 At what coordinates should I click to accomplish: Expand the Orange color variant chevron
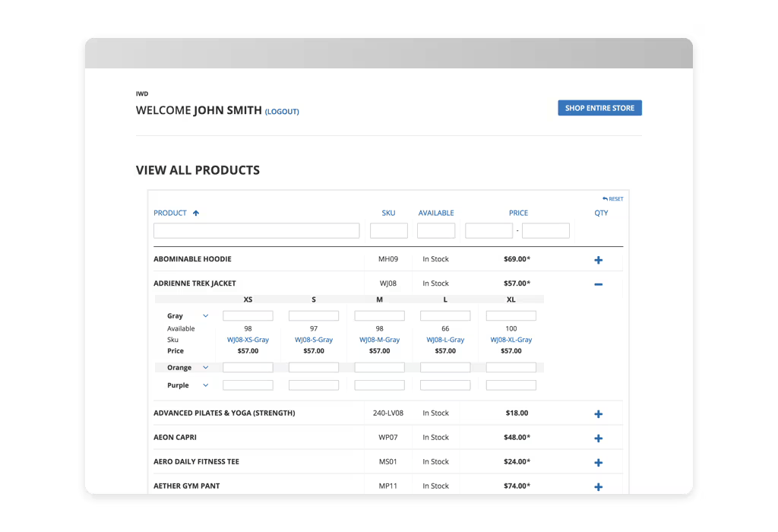pyautogui.click(x=206, y=368)
